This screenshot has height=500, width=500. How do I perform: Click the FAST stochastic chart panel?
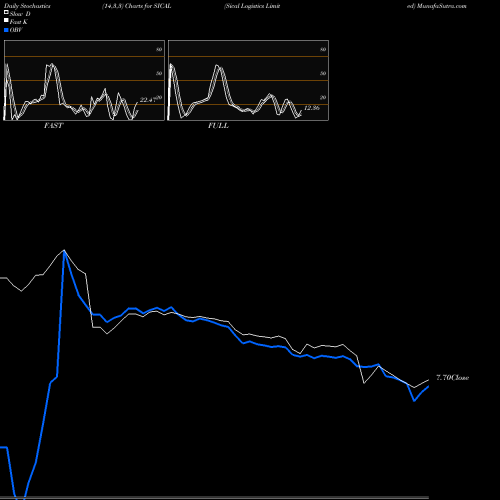[x=84, y=80]
